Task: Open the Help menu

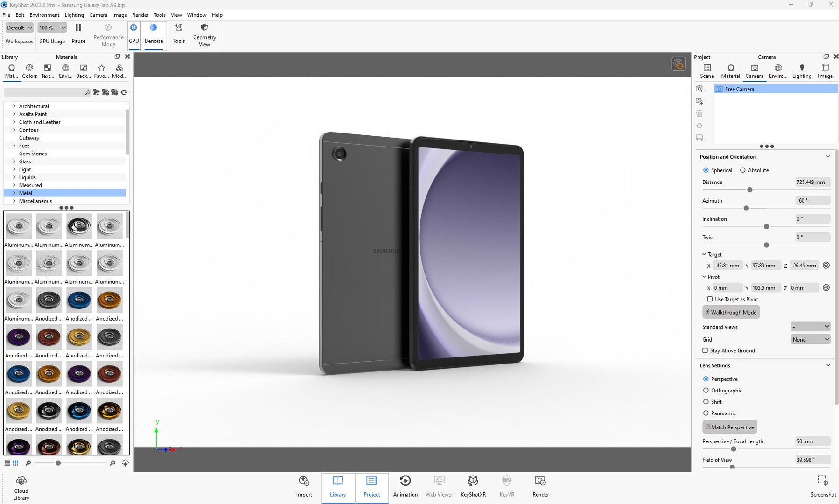Action: click(217, 15)
